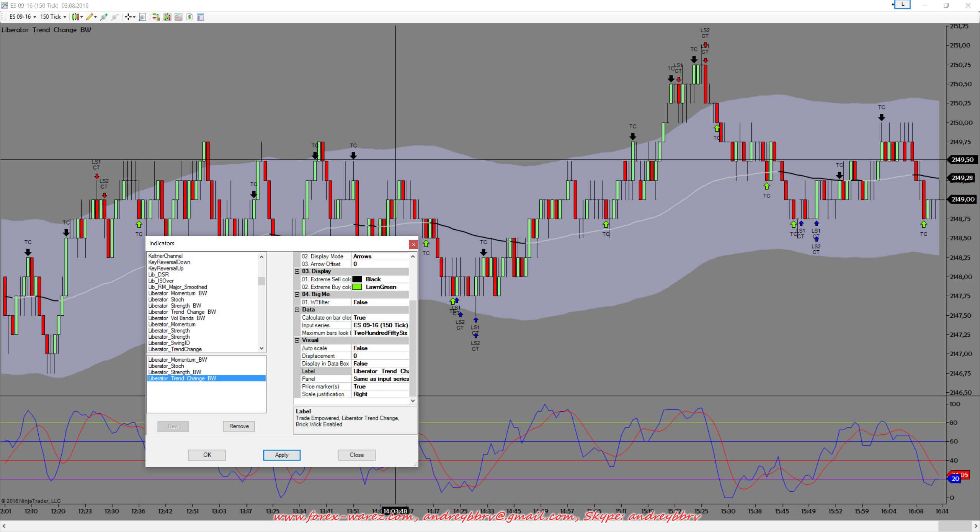980x532 pixels.
Task: Select the pencil drawing tools icon
Action: point(90,17)
